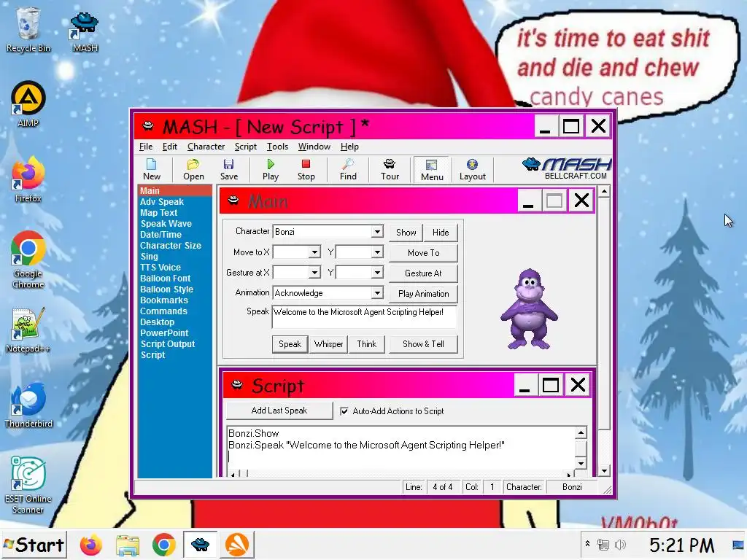Stop playback with the red Stop icon
Screen dimensions: 747x560
(x=306, y=169)
